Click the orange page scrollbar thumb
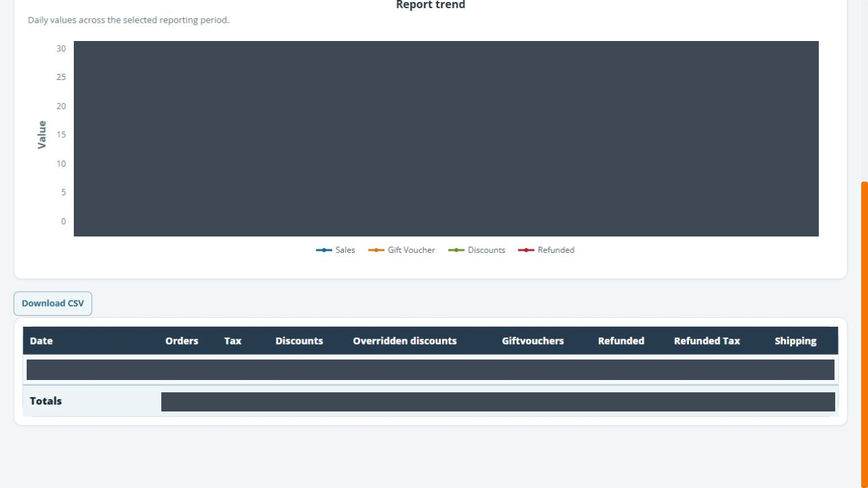This screenshot has height=488, width=868. click(865, 335)
